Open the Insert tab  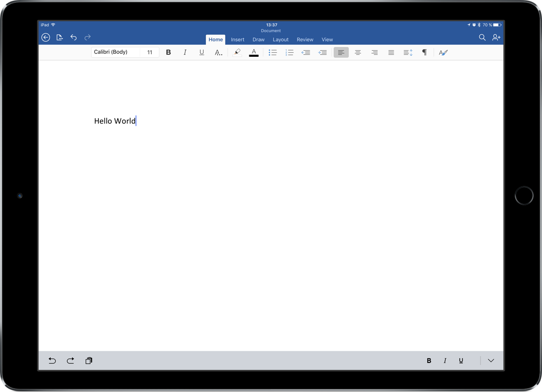(x=238, y=39)
